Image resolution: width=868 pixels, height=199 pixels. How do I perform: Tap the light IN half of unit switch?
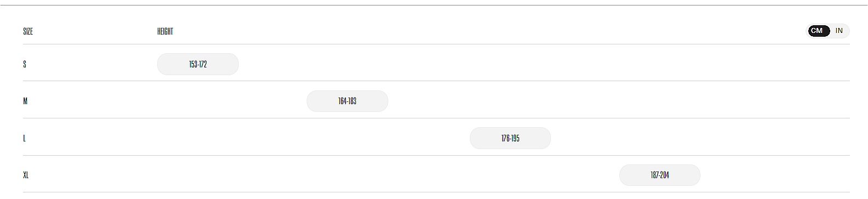(x=839, y=31)
